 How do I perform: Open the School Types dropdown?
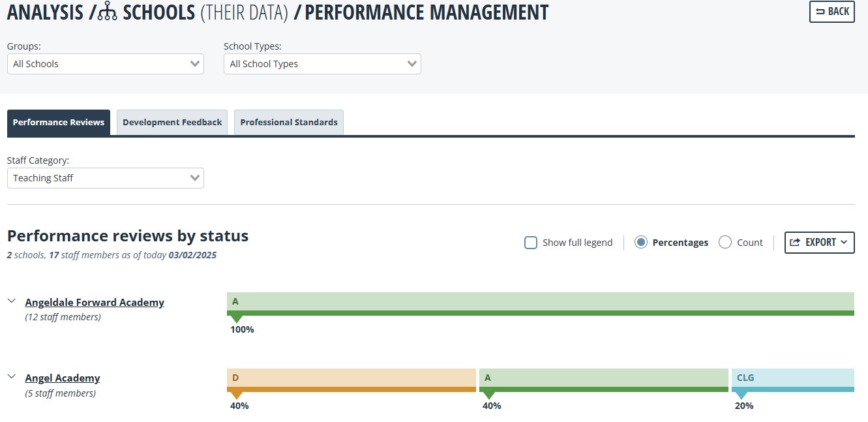[322, 64]
